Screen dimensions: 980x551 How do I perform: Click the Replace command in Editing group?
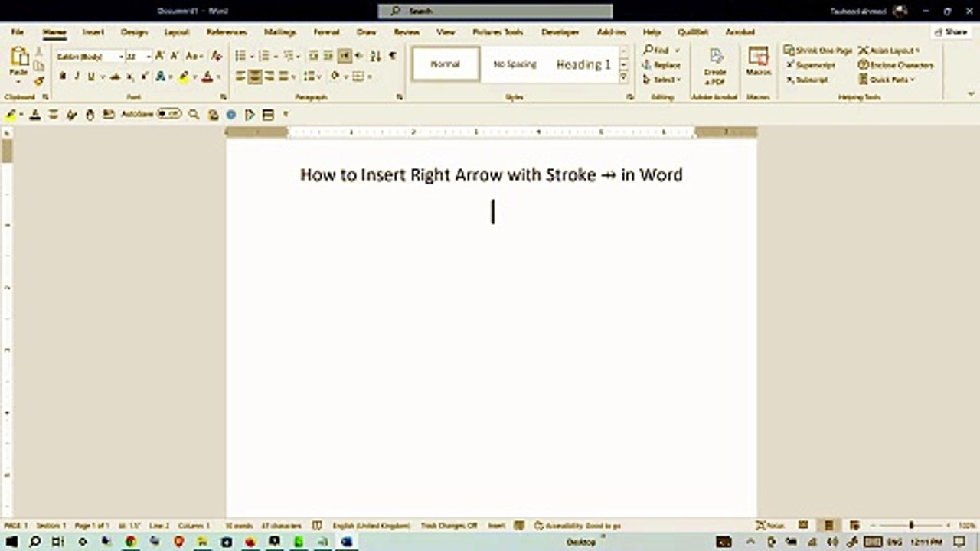pos(662,65)
